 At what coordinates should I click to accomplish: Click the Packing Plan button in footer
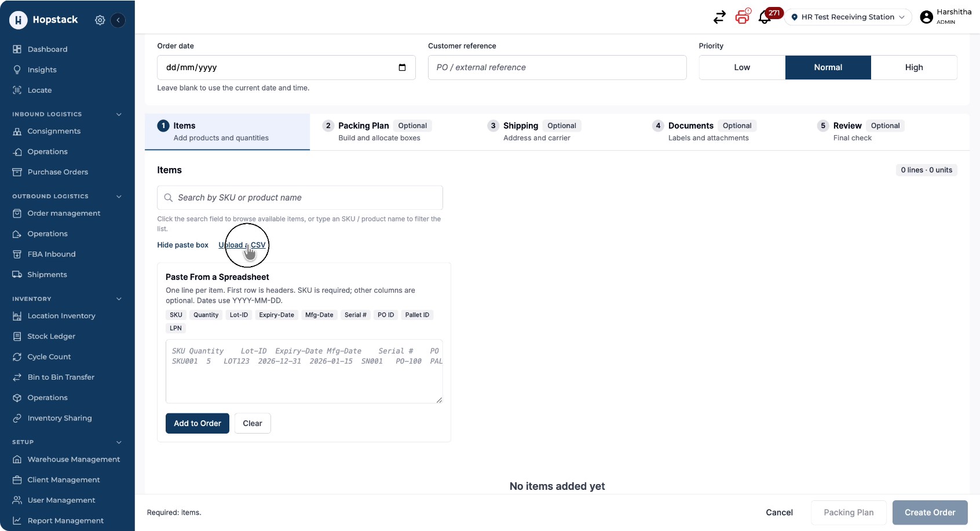[x=849, y=512]
